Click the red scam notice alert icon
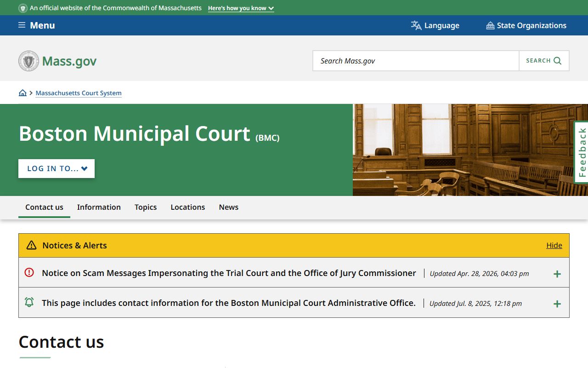 (29, 272)
